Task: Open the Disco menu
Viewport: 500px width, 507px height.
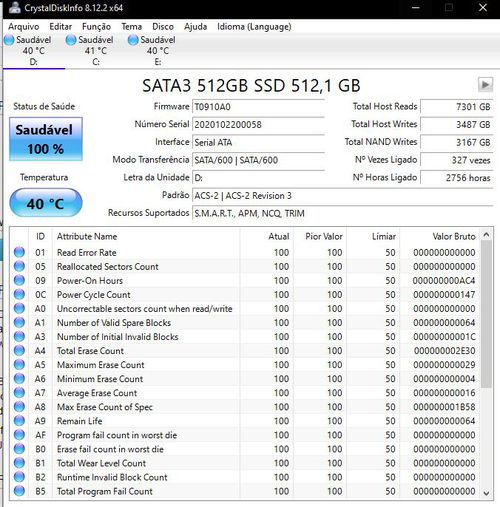Action: (x=163, y=27)
